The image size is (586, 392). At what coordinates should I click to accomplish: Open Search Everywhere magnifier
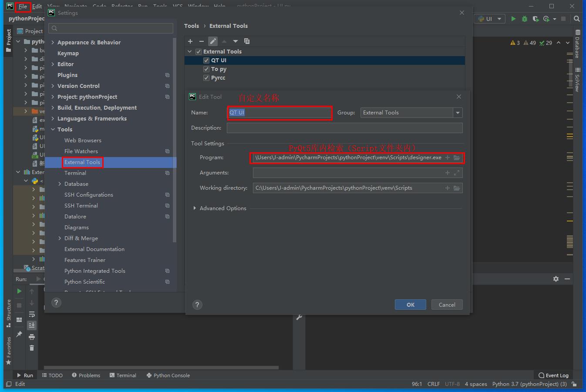pos(577,19)
